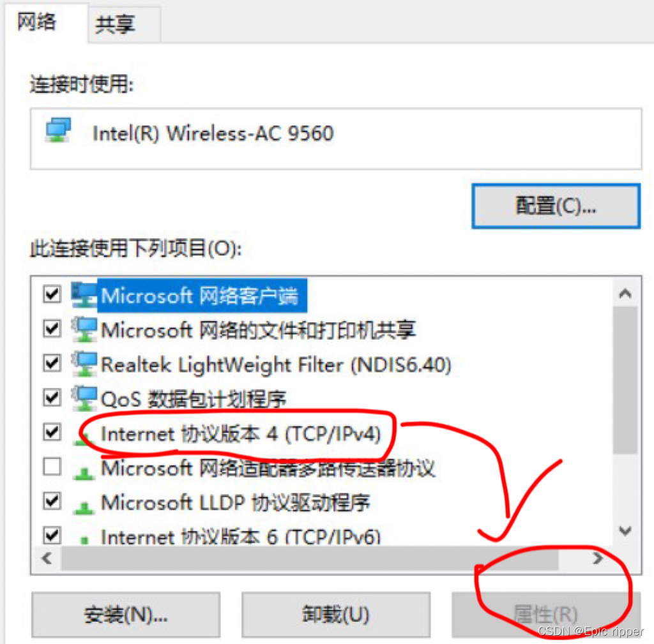Screen dimensions: 654x644
Task: Click the Intel Wireless-AC 9560 adapter icon
Action: [x=58, y=130]
